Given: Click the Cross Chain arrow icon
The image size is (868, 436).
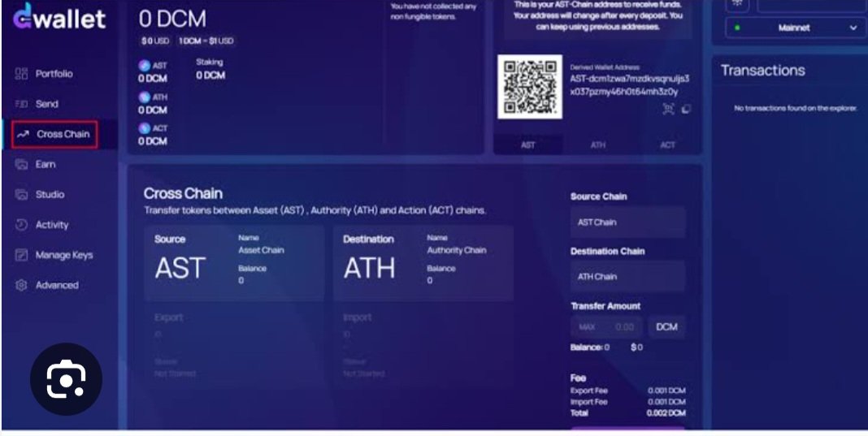Looking at the screenshot, I should click(23, 134).
